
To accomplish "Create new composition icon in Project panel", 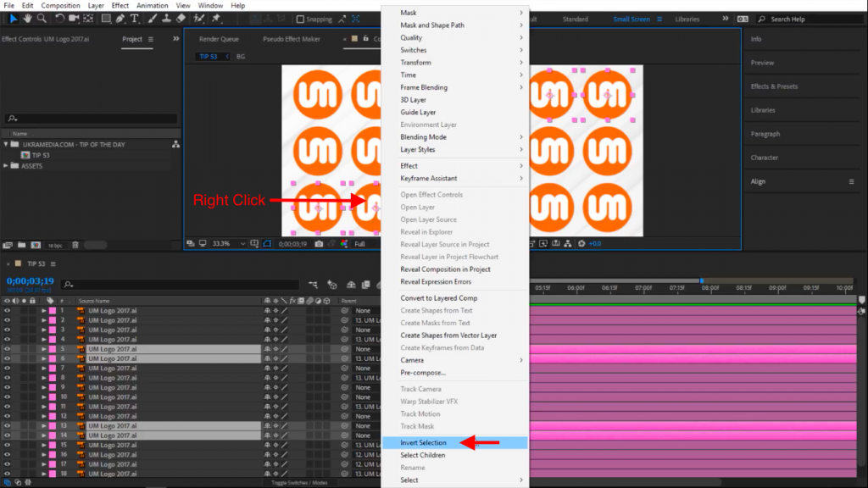I will click(x=36, y=245).
